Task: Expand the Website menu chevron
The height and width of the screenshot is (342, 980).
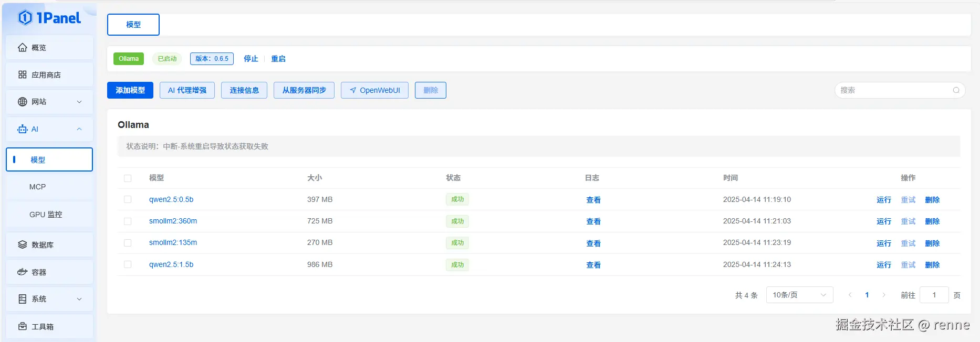Action: [79, 102]
